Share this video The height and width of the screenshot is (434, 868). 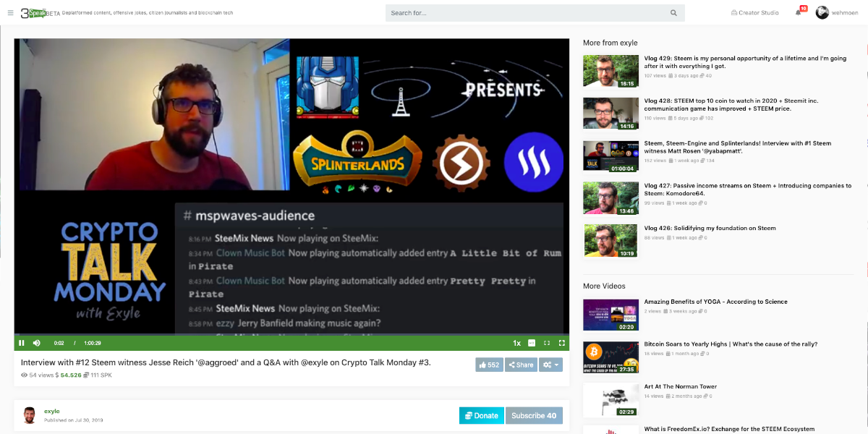click(x=521, y=365)
